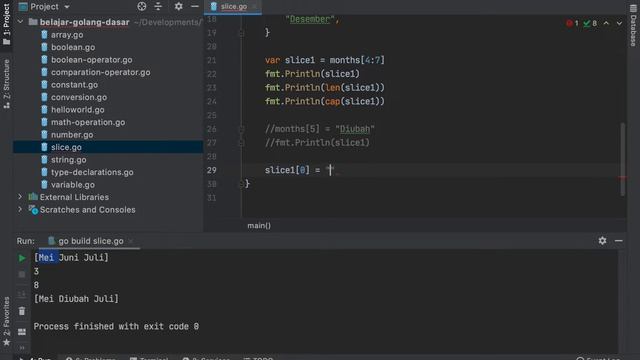Viewport: 640px width, 360px height.
Task: Click fold marker on line 27
Action: [241, 142]
